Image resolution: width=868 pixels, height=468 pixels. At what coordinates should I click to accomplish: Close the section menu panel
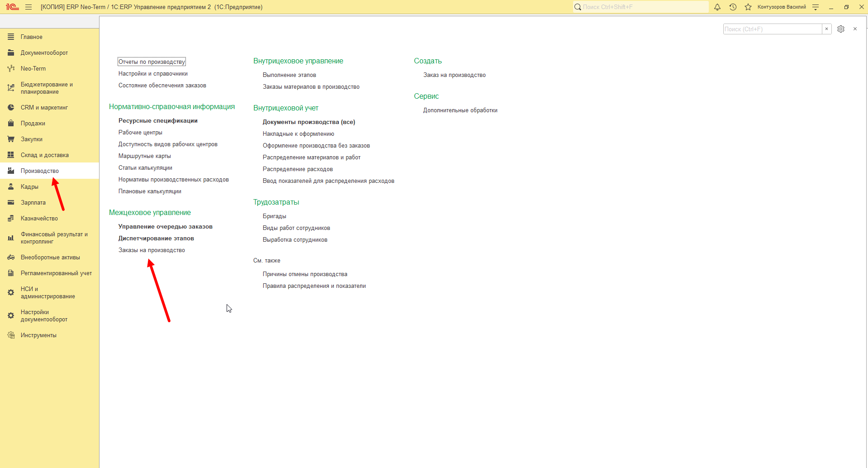point(855,29)
